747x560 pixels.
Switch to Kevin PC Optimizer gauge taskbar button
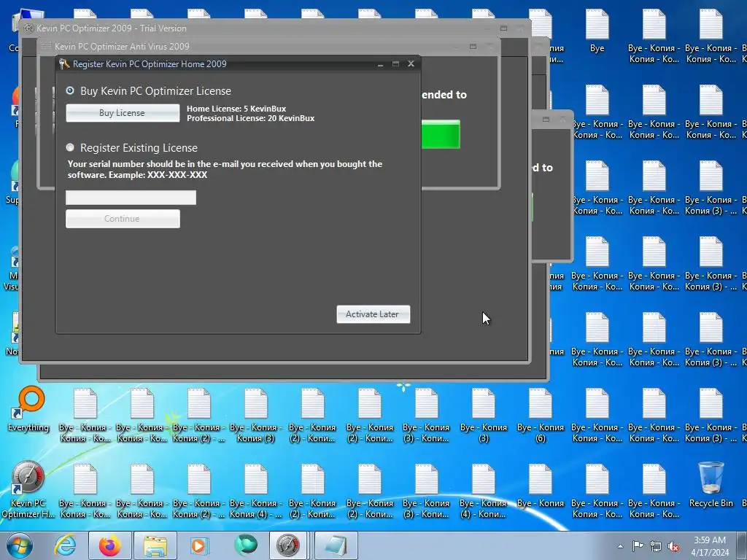[x=289, y=545]
